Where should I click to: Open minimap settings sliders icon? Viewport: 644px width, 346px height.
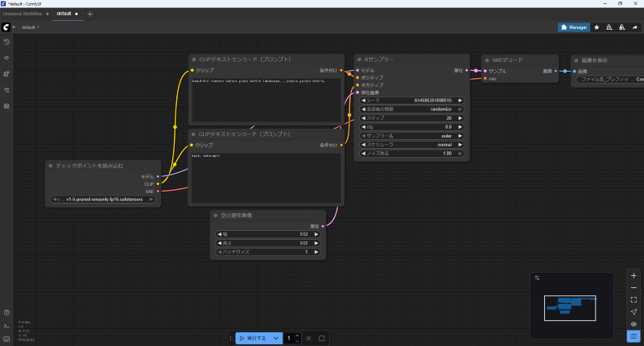coord(537,278)
